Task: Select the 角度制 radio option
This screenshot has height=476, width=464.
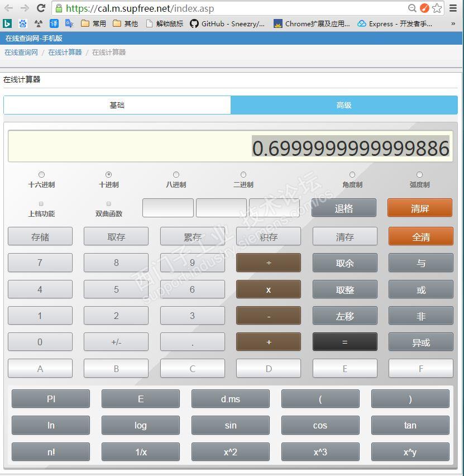Action: [x=352, y=174]
